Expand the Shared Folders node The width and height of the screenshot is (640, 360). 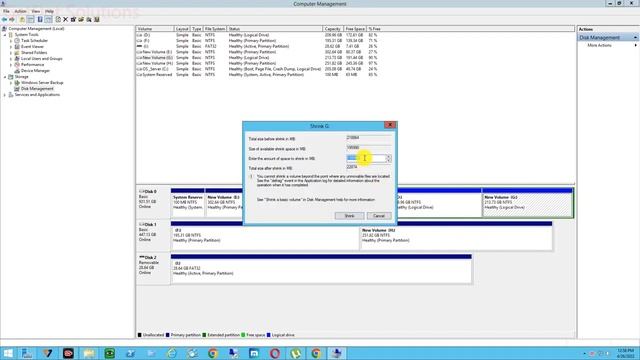(x=11, y=53)
